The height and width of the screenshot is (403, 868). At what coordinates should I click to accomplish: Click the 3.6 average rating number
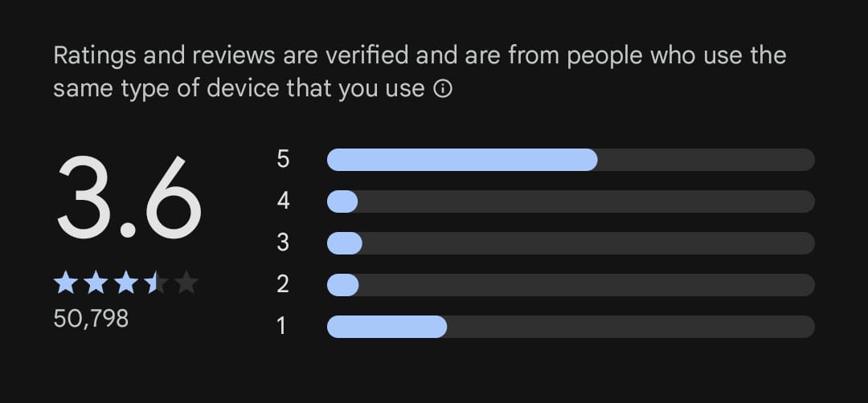129,198
